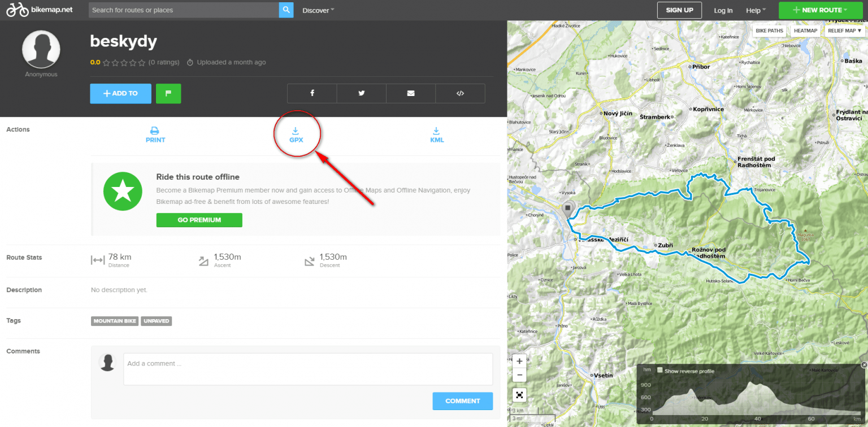Toggle fullscreen map view icon
This screenshot has width=868, height=427.
point(519,395)
